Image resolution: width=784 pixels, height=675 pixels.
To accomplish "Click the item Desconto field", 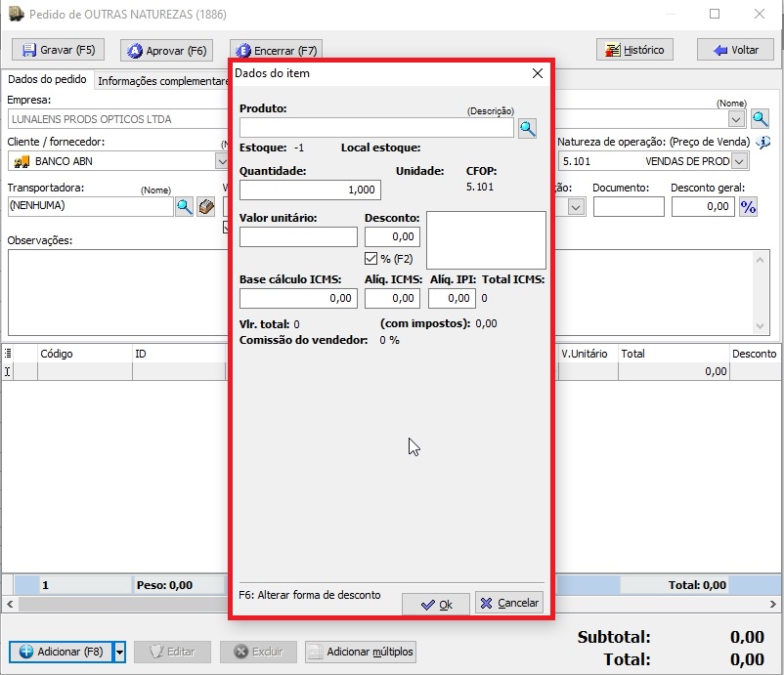I will [x=392, y=236].
